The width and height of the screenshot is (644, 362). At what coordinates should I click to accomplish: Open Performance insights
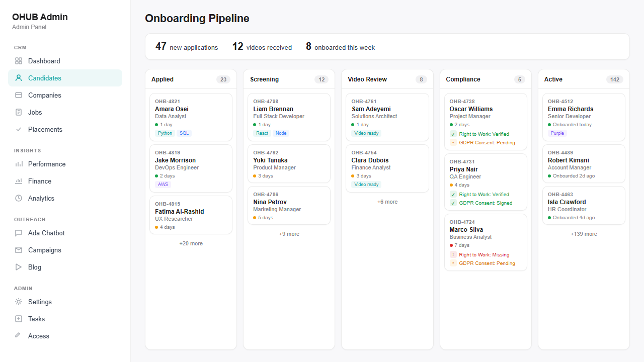tap(65, 164)
